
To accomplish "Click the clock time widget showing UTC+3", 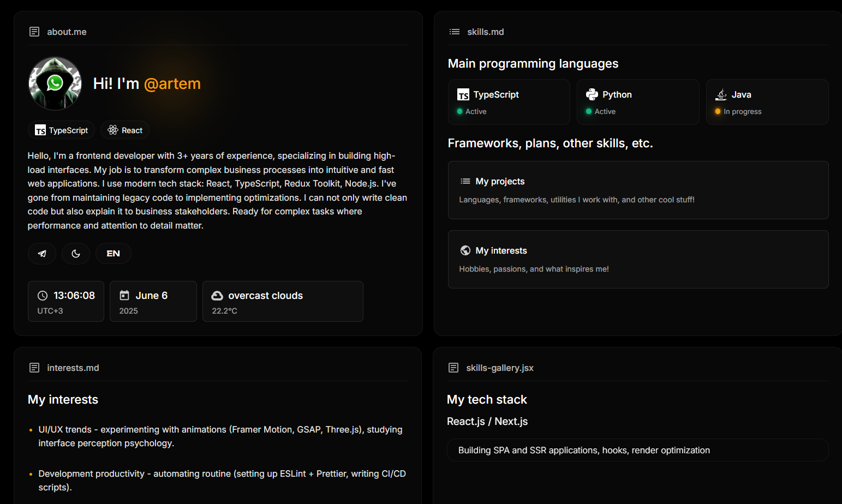I will (66, 301).
